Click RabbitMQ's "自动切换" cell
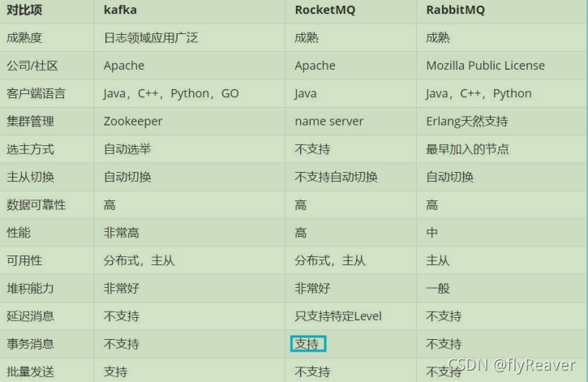This screenshot has height=382, width=588. [x=449, y=177]
